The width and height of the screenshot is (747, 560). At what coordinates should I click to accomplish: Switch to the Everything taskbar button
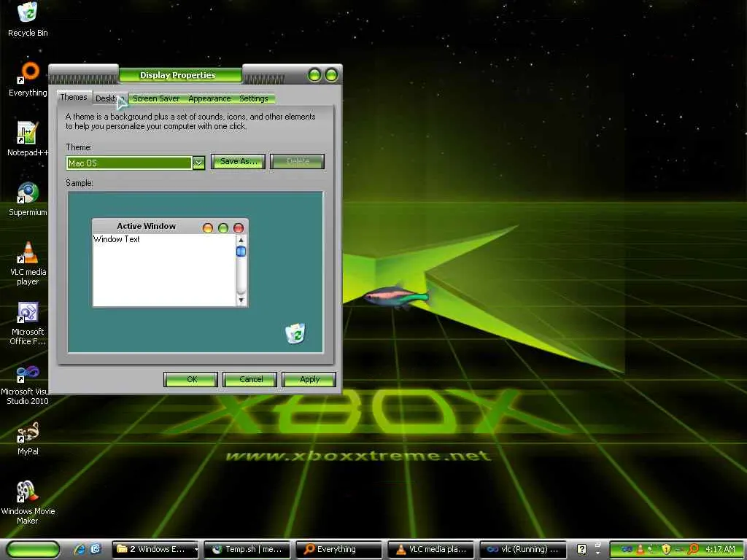(x=338, y=549)
